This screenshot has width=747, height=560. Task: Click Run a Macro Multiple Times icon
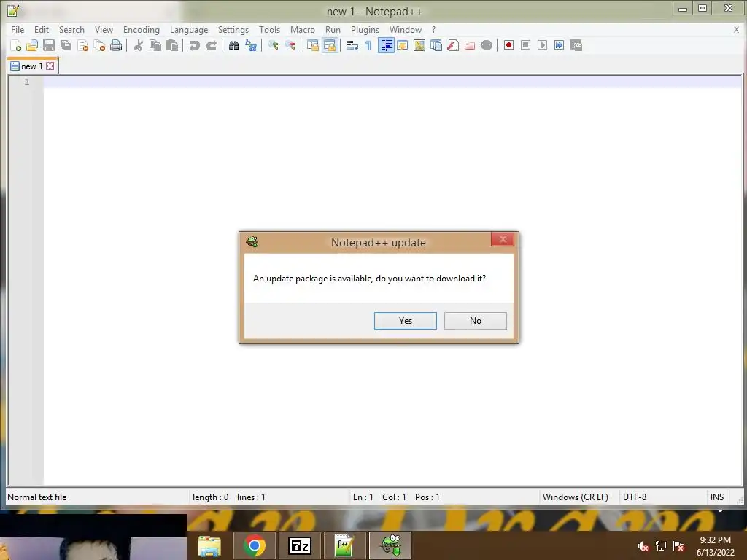[x=560, y=45]
